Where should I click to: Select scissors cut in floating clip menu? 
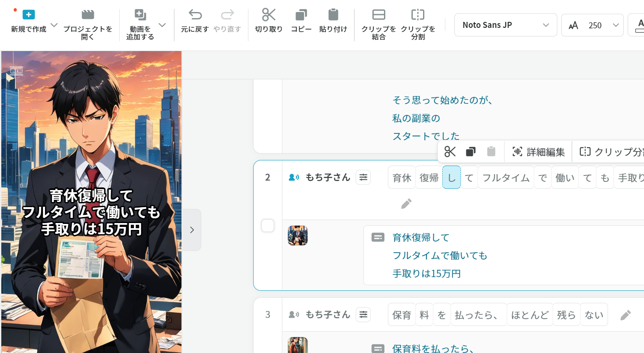click(x=450, y=152)
